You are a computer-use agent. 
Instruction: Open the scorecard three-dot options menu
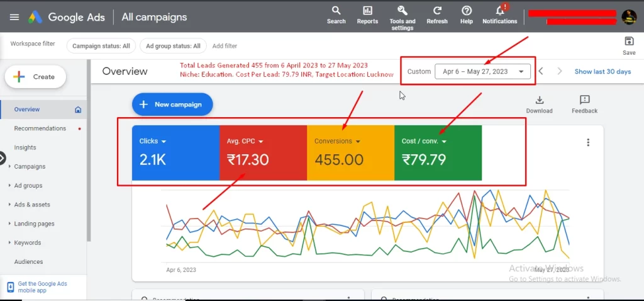588,142
